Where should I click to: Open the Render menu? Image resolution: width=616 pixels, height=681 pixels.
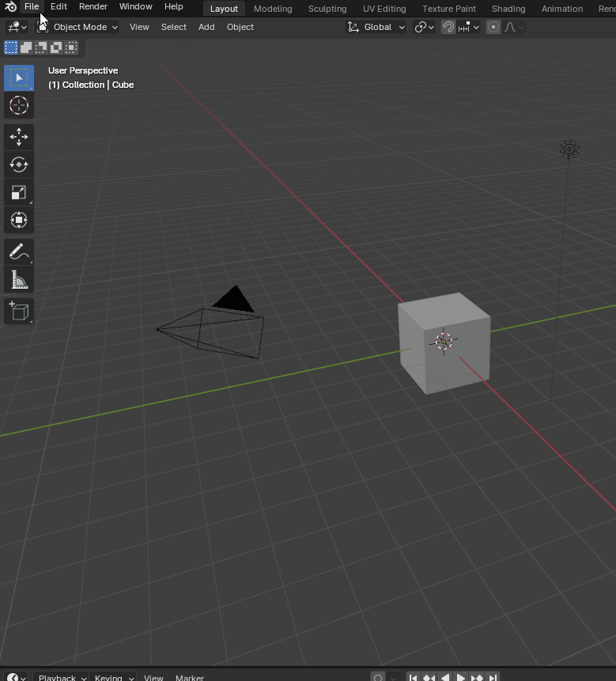(93, 6)
